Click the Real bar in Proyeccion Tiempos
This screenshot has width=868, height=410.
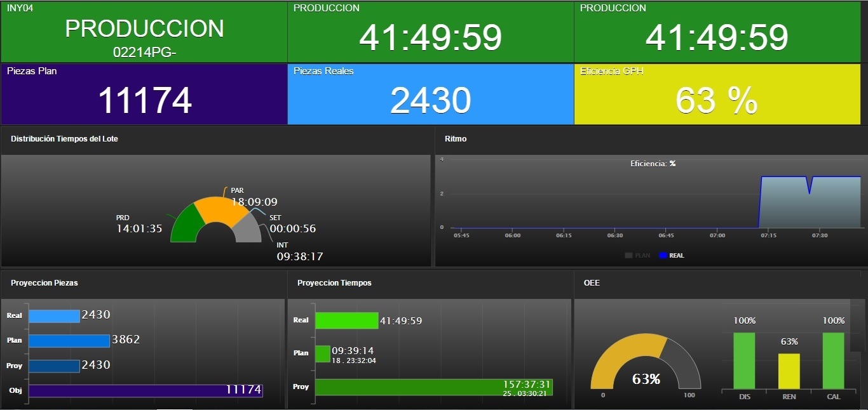[x=346, y=321]
